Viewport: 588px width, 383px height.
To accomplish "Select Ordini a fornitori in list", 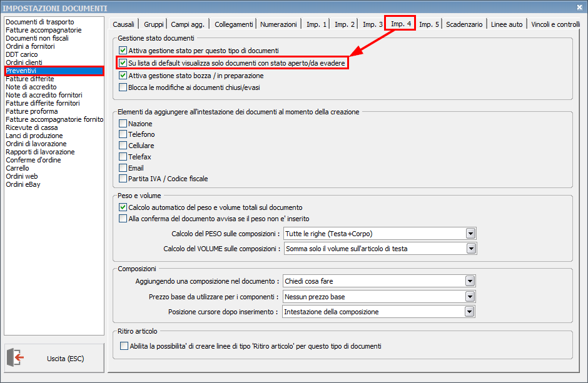I will 54,46.
